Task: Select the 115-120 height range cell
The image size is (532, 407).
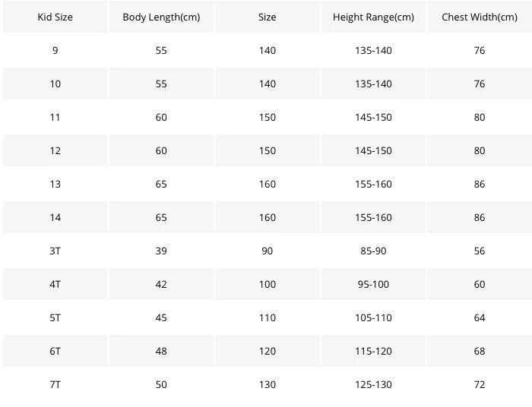Action: click(x=373, y=351)
